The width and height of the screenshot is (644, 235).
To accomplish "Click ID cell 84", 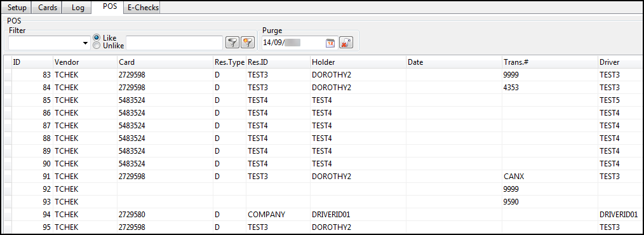I will pos(32,88).
